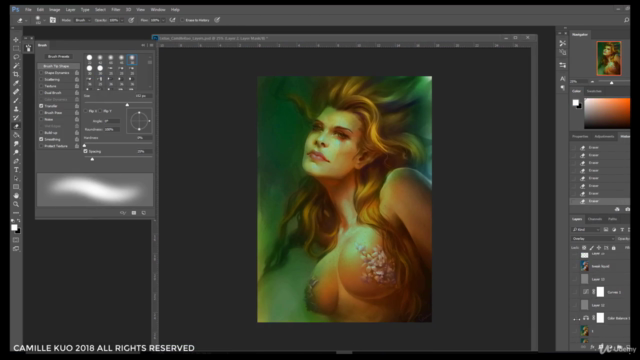Enable the Dual Brush checkbox
The image size is (640, 360).
tap(41, 93)
